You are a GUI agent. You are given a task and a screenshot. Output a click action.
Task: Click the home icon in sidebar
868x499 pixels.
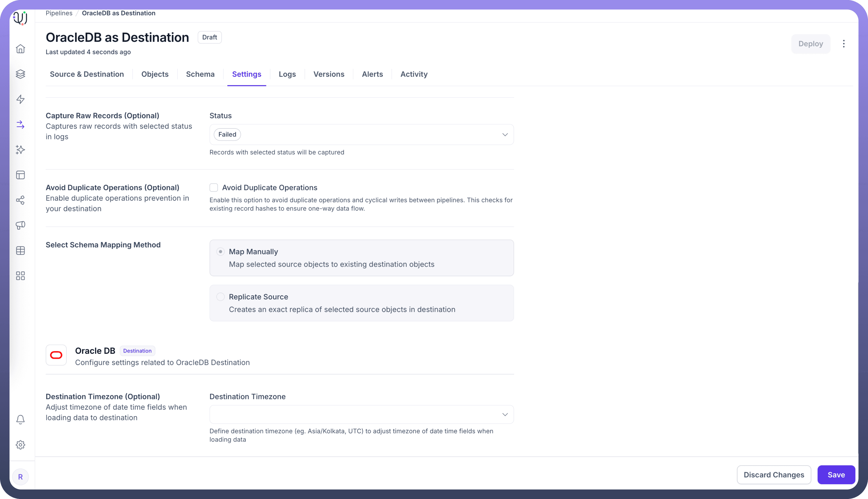(20, 49)
